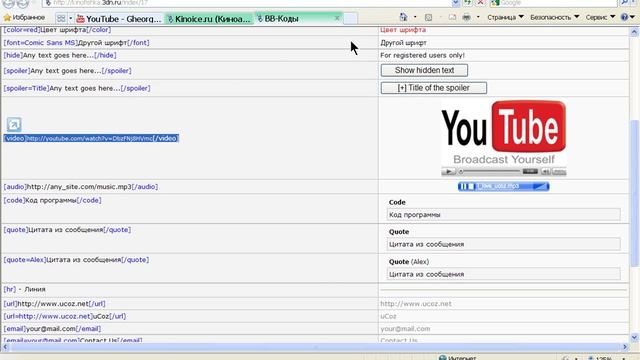Click the vertical scrollbar down arrow
The height and width of the screenshot is (360, 640).
coord(634,337)
